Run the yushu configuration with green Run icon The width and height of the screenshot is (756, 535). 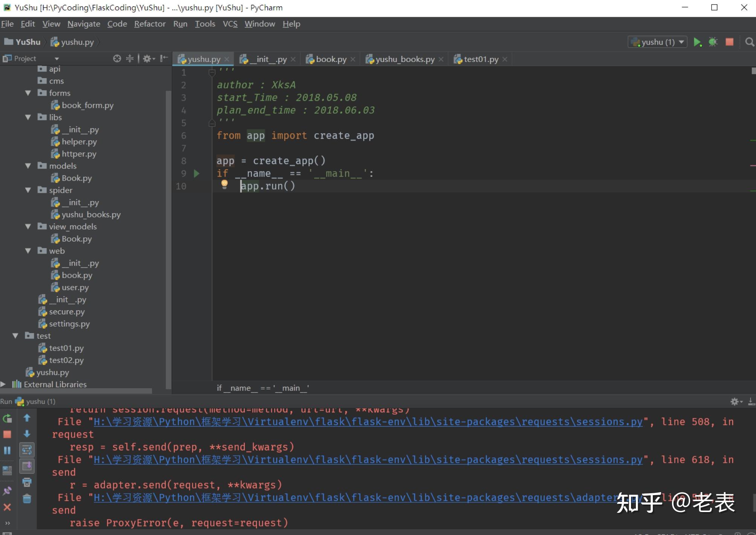(x=697, y=42)
